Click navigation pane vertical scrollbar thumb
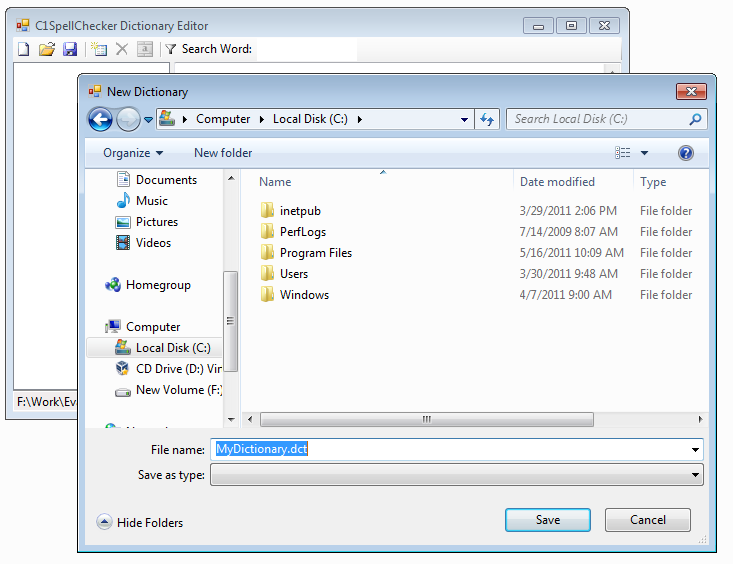The width and height of the screenshot is (733, 564). tap(230, 321)
